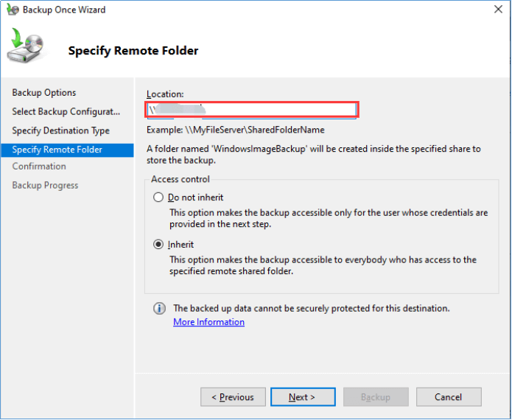Click the Confirmation step in the sidebar
512x420 pixels.
point(39,167)
